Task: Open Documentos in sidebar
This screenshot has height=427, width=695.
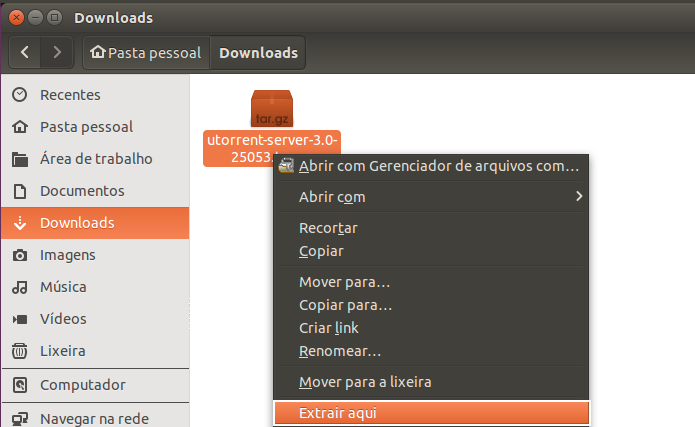Action: click(95, 191)
